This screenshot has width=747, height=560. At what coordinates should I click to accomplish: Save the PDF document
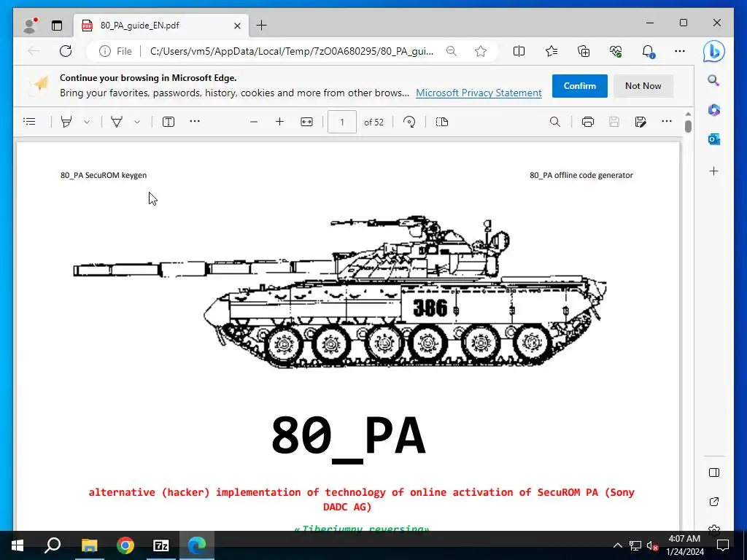click(614, 122)
